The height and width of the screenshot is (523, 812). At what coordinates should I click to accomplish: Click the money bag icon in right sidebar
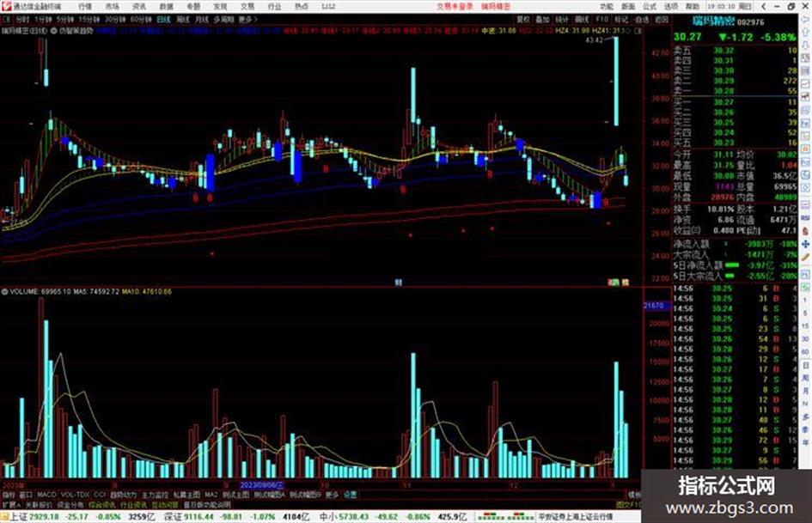tap(805, 230)
